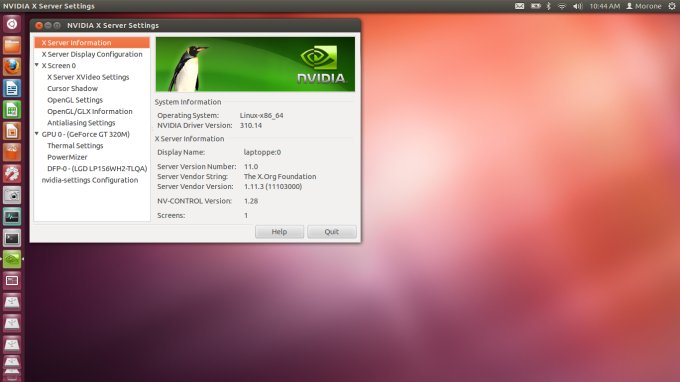
Task: Select GPU 0 - (GeForce GT 320M)
Action: (x=85, y=134)
